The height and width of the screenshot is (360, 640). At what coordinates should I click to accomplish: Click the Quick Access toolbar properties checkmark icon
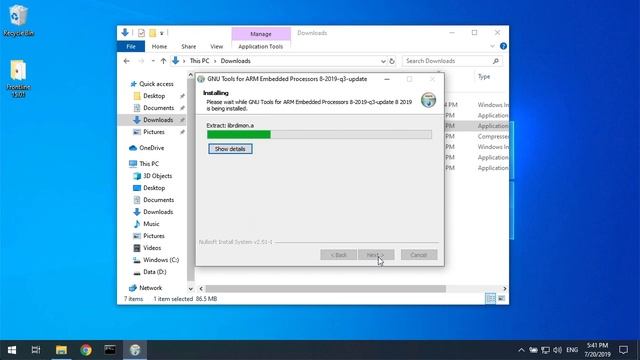141,33
